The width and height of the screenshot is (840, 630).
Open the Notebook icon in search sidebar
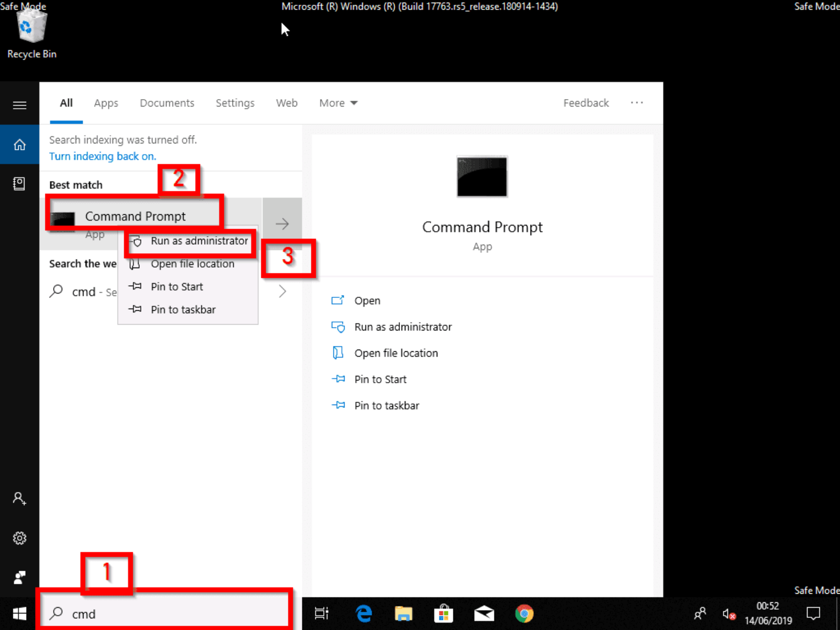coord(19,184)
